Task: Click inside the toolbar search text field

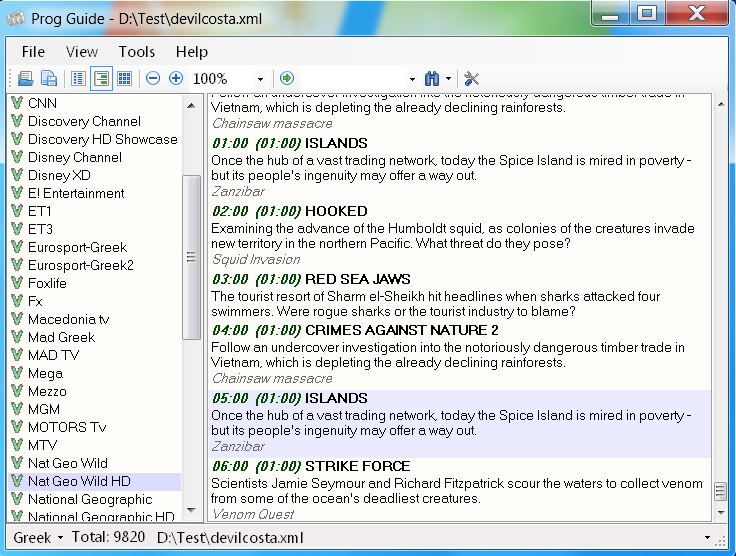Action: pyautogui.click(x=352, y=78)
